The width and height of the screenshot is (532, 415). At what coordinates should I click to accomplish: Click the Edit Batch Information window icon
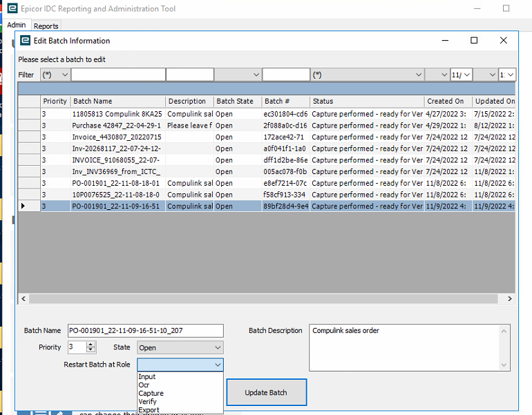point(25,40)
